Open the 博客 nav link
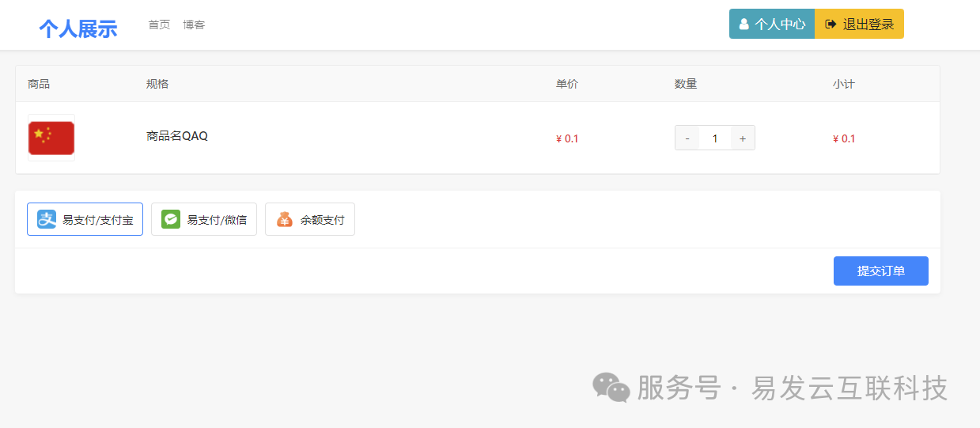980x428 pixels. [194, 25]
